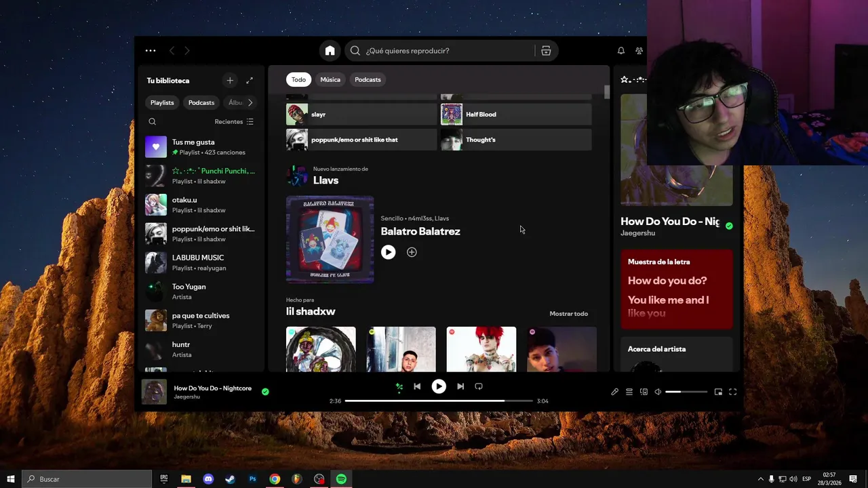Open Balatro Balatrez cover art
The height and width of the screenshot is (488, 868).
[x=330, y=239]
